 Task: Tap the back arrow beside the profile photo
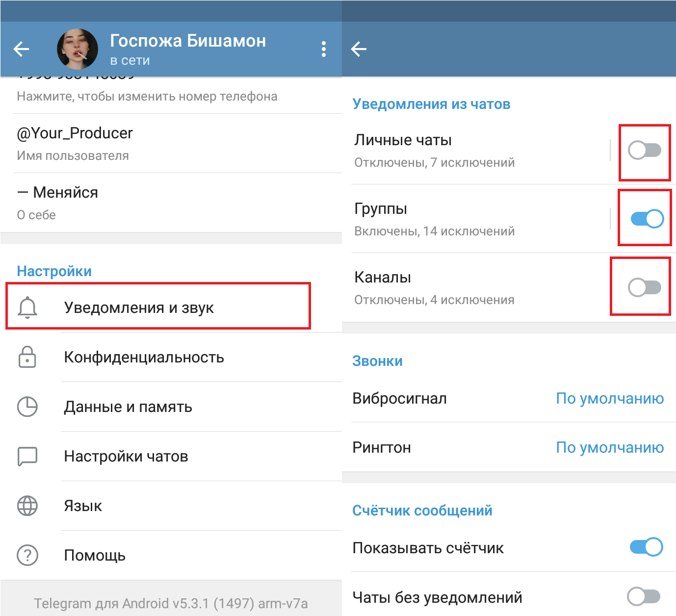(x=21, y=49)
